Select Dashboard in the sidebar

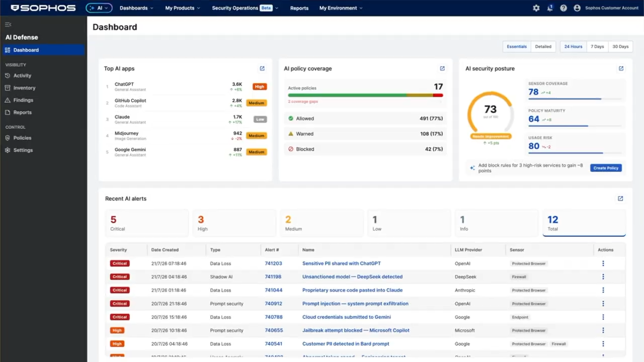click(43, 50)
